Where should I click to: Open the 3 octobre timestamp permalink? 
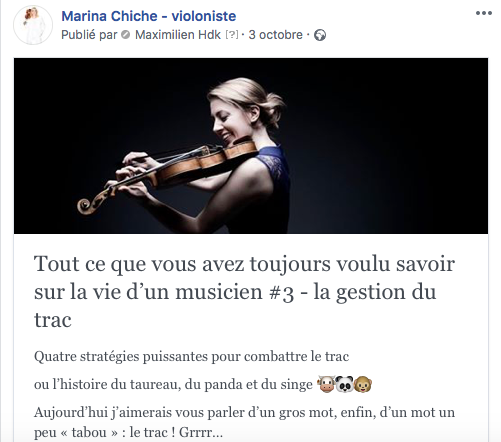coord(276,35)
